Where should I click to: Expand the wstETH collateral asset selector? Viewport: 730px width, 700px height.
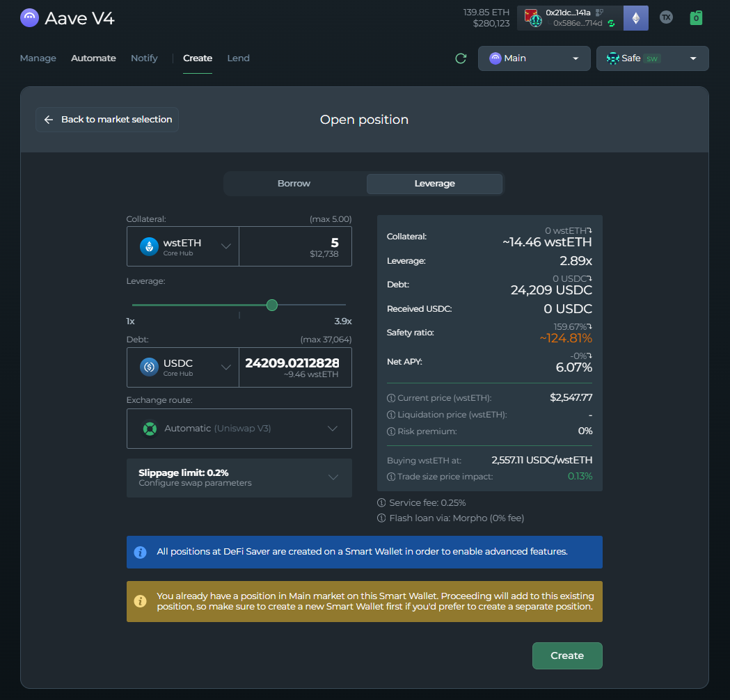point(183,246)
